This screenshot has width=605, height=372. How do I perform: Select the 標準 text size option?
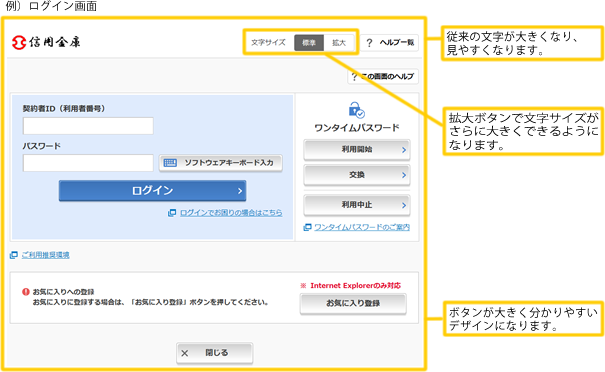click(x=309, y=42)
